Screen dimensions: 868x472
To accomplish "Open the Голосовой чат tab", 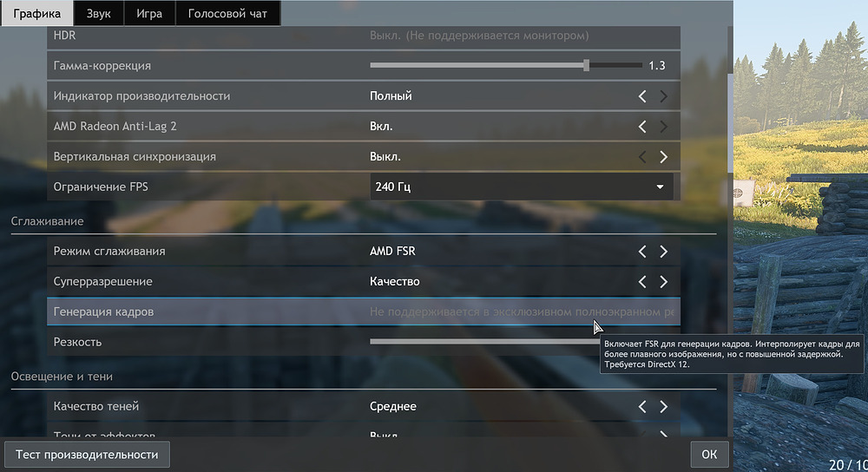I will tap(227, 13).
